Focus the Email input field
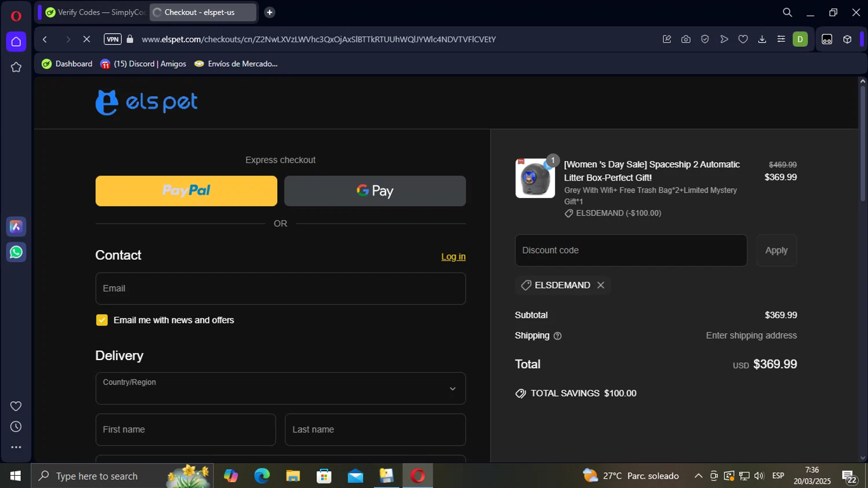Screen dimensions: 868x488 281,288
